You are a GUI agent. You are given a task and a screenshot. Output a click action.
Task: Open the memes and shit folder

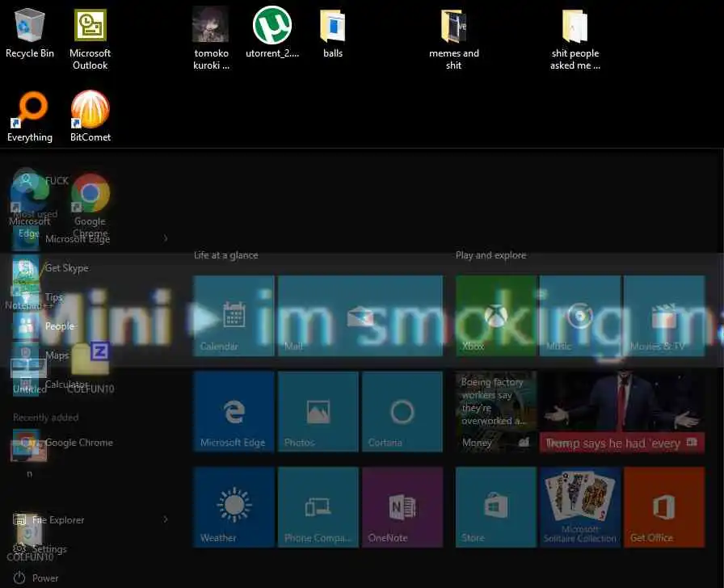[454, 40]
